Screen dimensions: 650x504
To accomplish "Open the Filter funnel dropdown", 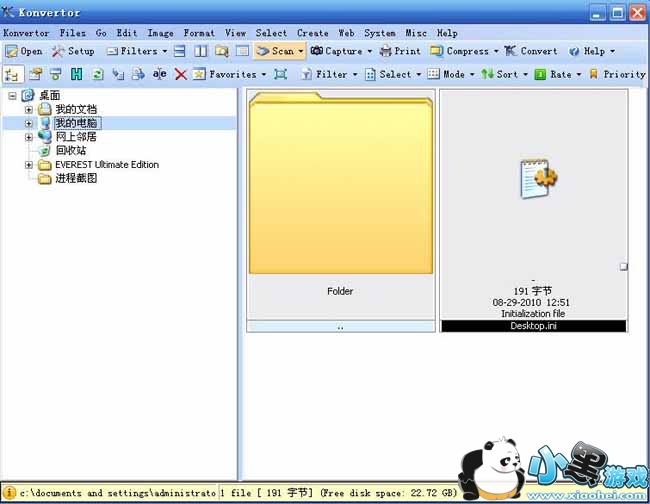I will [x=329, y=75].
